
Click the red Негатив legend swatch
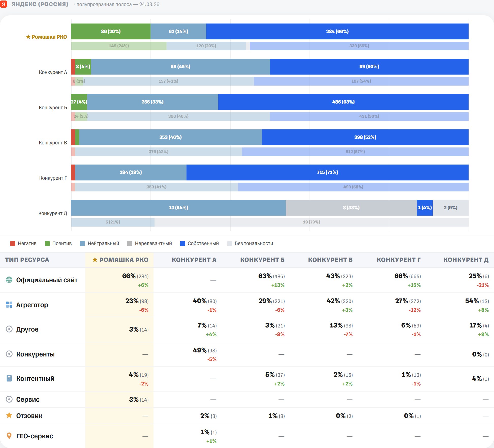coord(13,244)
